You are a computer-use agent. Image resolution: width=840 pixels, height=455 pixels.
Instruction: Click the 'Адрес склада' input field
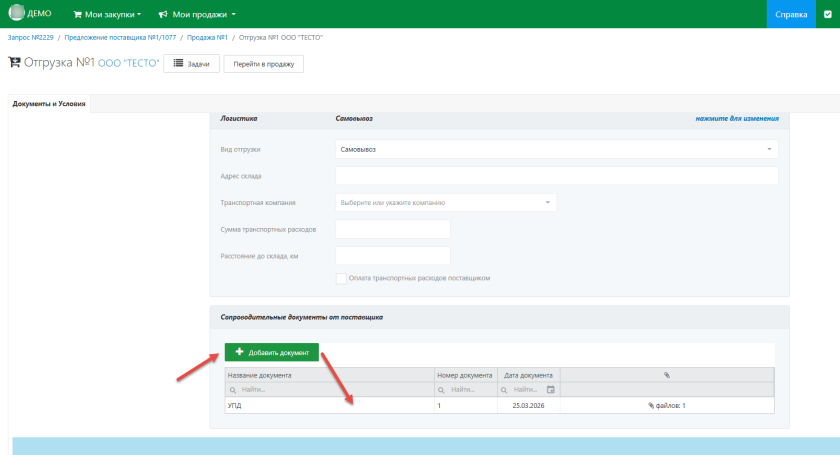click(x=556, y=176)
